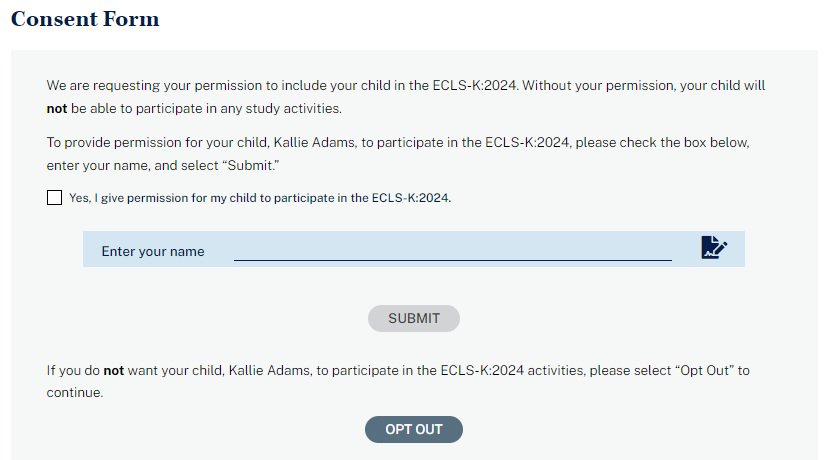
Task: Click bold "not" before "be able to participate"
Action: click(57, 108)
